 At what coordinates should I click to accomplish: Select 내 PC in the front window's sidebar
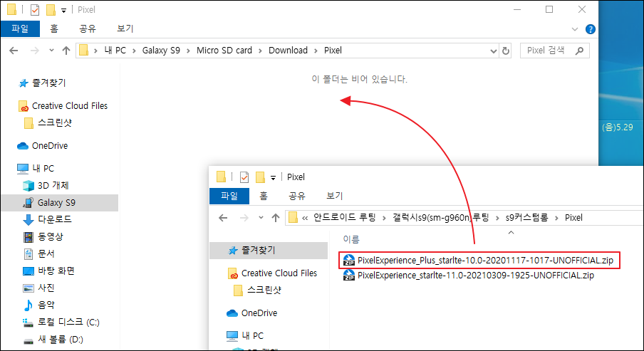(x=253, y=336)
